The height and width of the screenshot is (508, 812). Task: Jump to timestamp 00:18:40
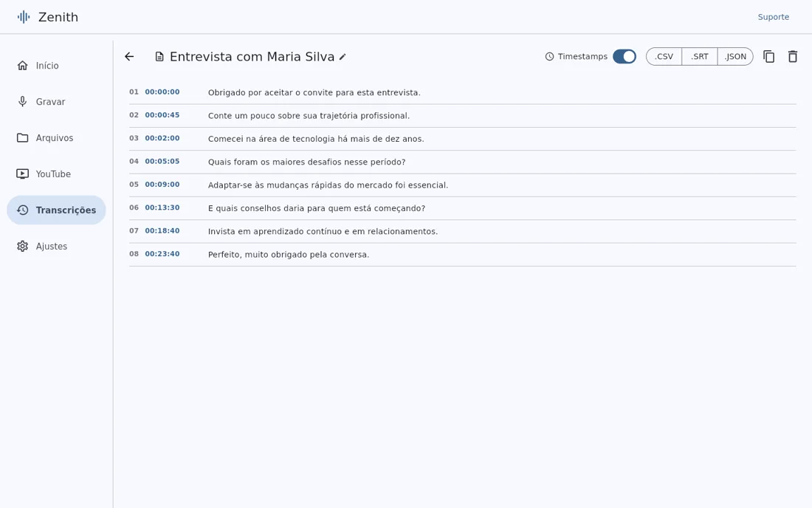tap(162, 231)
